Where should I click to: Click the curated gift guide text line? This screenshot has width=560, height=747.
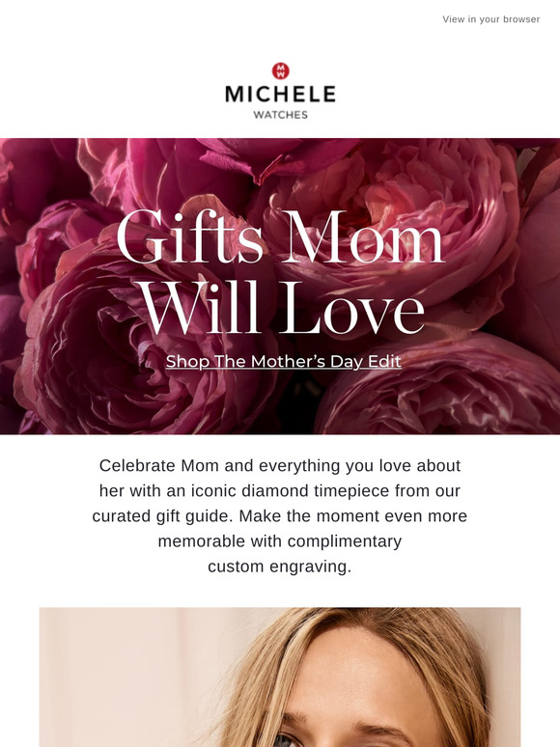point(280,516)
